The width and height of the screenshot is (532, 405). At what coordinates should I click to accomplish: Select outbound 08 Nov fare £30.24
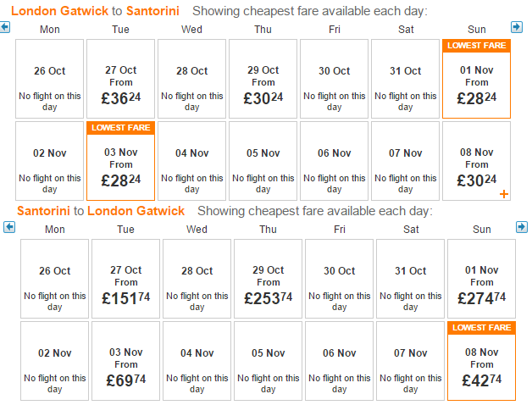pyautogui.click(x=476, y=161)
